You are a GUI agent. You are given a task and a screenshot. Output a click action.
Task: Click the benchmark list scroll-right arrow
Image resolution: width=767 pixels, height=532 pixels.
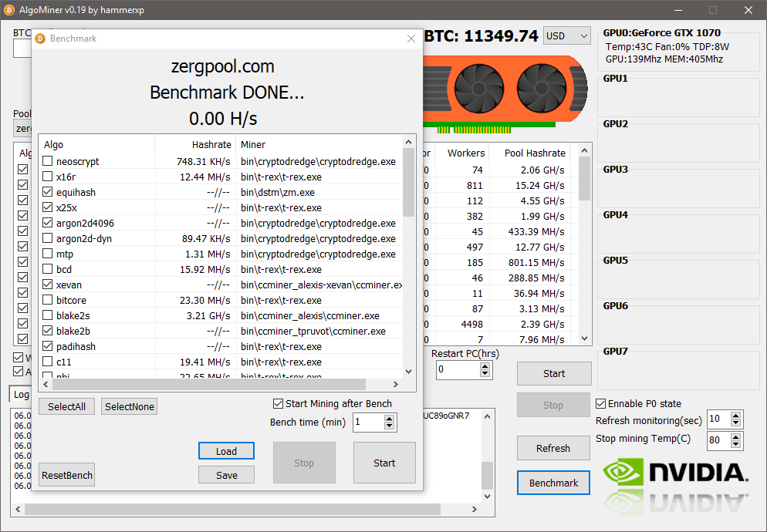click(396, 384)
